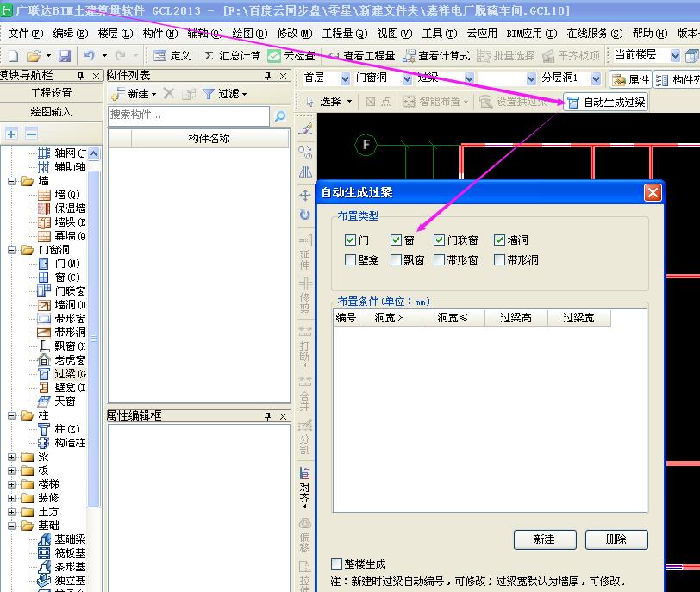This screenshot has width=700, height=592.
Task: Open the 分层洞1 dropdown
Action: point(596,79)
